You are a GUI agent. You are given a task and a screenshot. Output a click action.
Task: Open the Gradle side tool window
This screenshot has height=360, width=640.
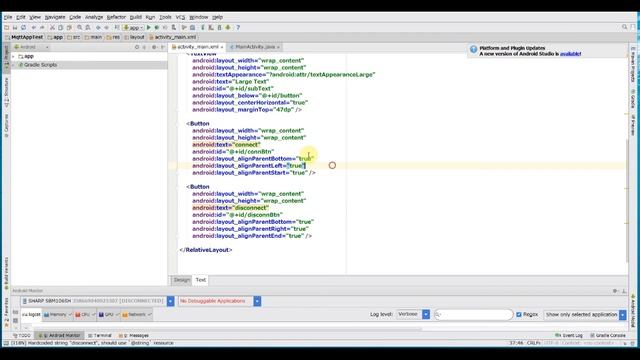[633, 98]
